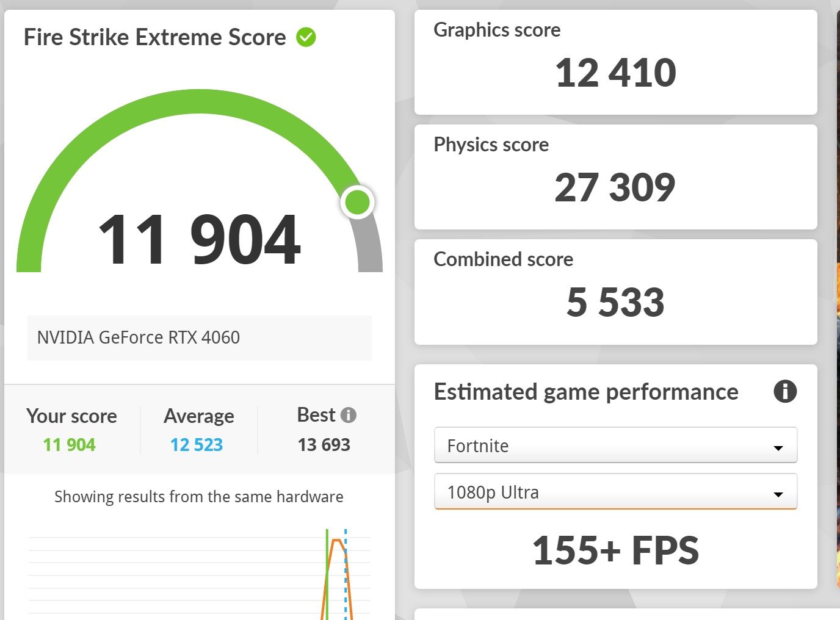840x620 pixels.
Task: Click the info icon beside Best
Action: (x=349, y=415)
